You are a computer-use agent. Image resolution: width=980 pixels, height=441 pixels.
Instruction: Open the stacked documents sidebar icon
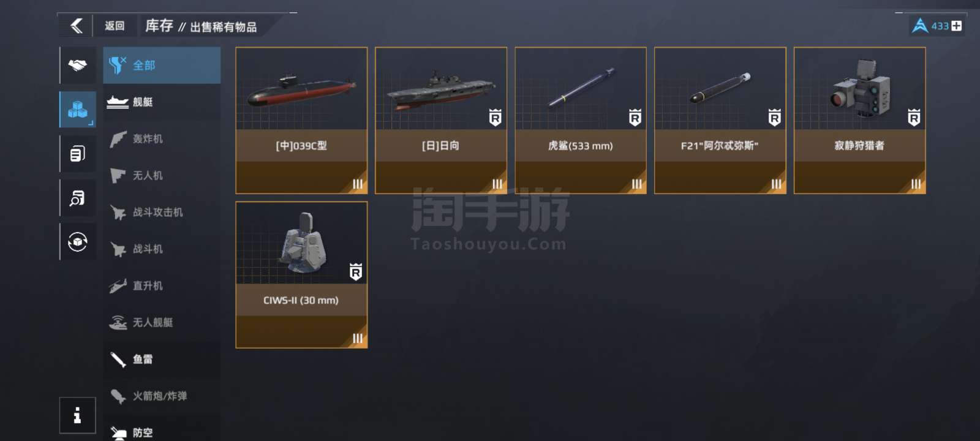coord(78,153)
